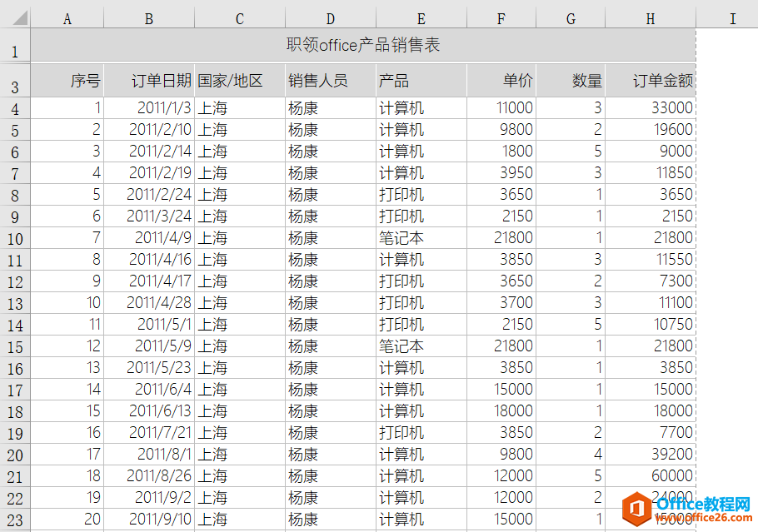The image size is (758, 532).
Task: Select quantity cell 4 in row 20
Action: coord(571,455)
